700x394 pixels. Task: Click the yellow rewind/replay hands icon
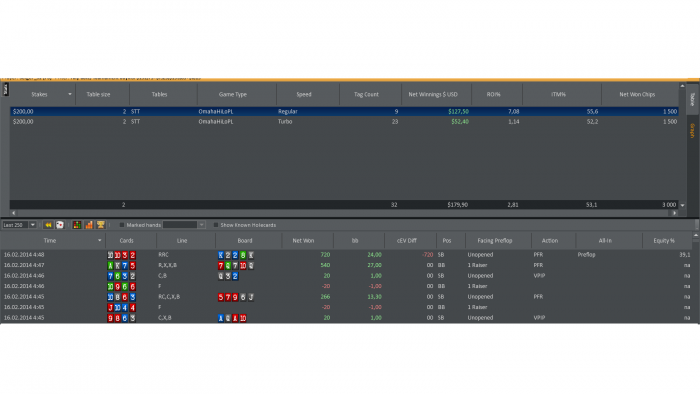tap(48, 225)
